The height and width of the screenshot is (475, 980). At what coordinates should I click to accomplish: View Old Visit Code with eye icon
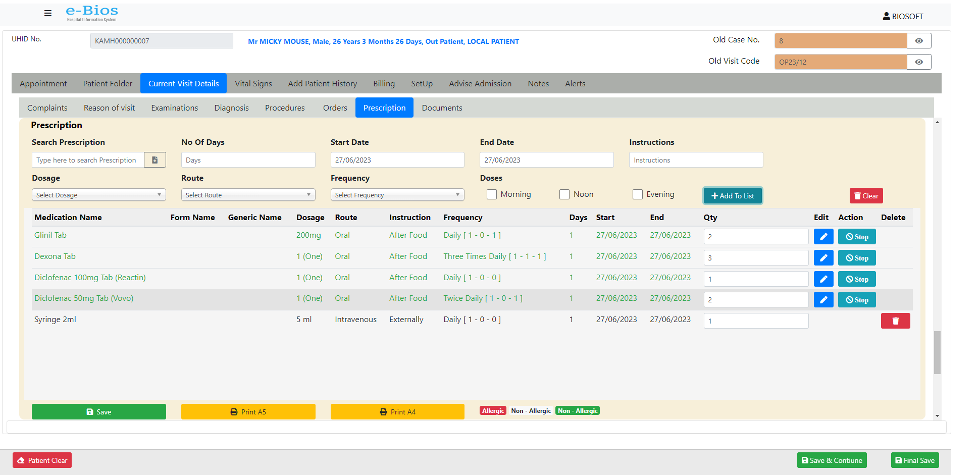pyautogui.click(x=919, y=62)
